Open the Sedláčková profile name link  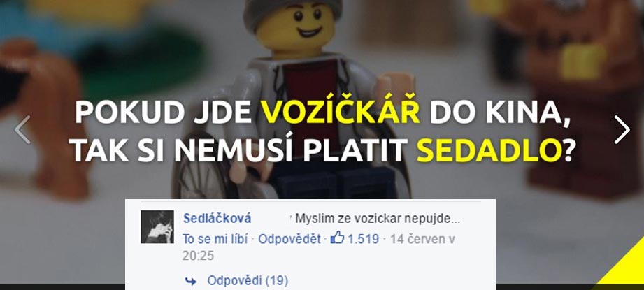click(x=217, y=219)
